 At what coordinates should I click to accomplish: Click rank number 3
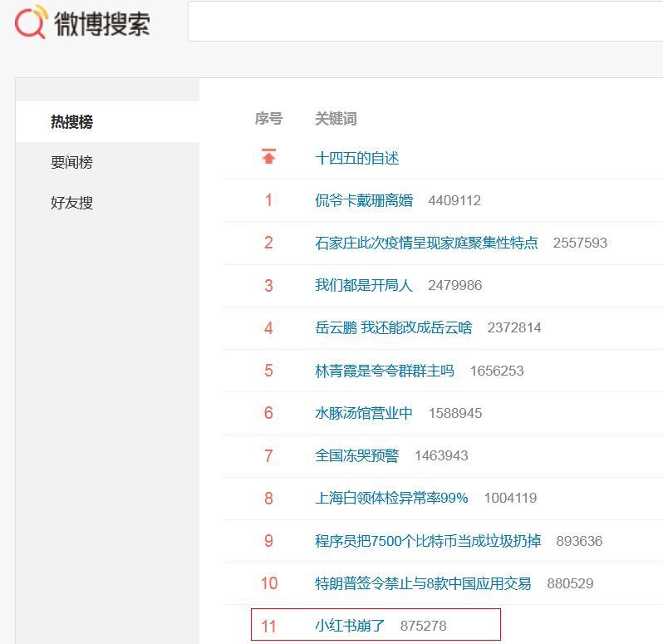pyautogui.click(x=268, y=285)
